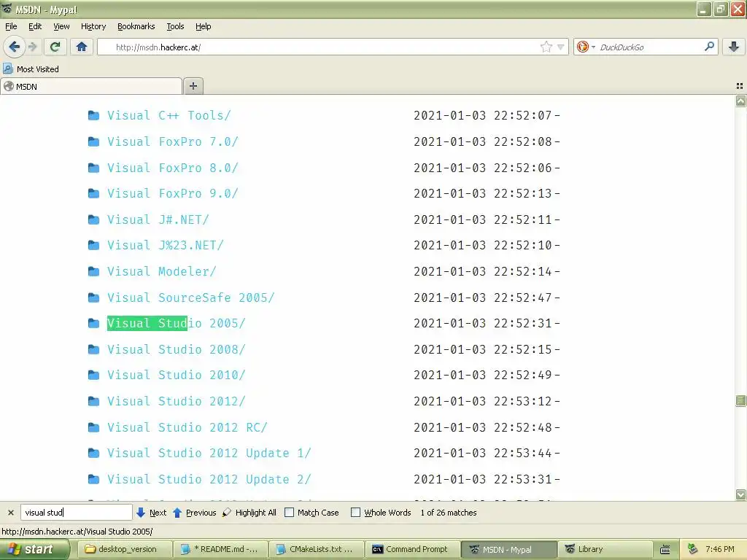Open the File menu
The height and width of the screenshot is (560, 747).
[11, 26]
